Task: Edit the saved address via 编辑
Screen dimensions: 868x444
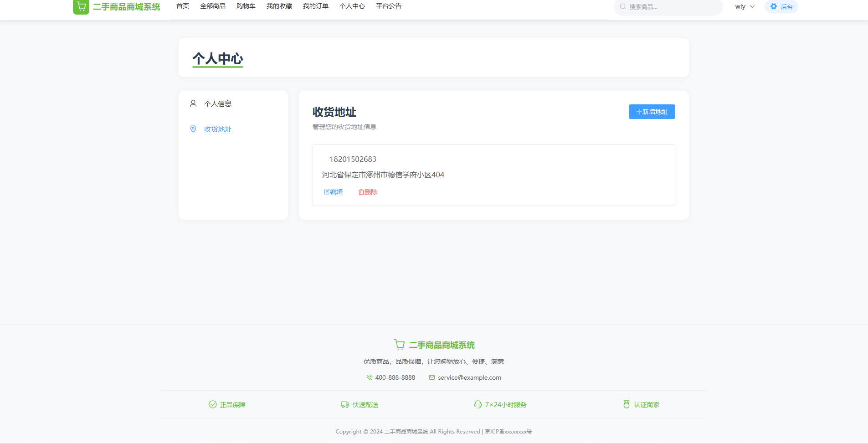Action: 334,192
